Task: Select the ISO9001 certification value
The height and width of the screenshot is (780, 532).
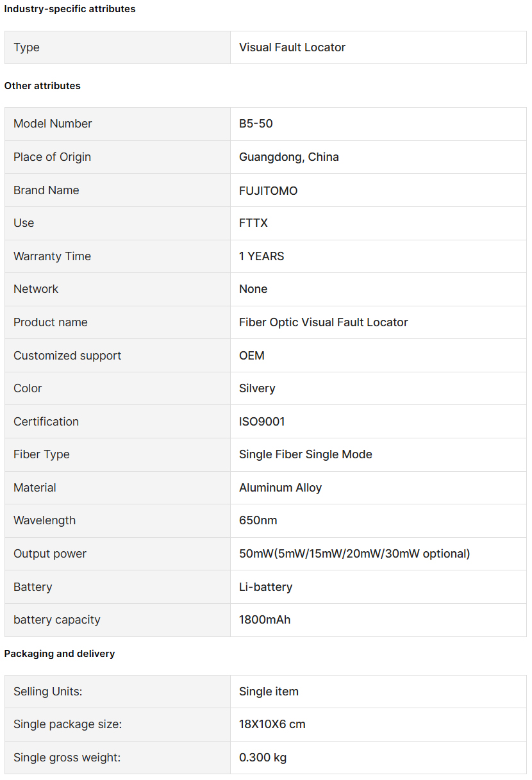Action: [x=262, y=422]
